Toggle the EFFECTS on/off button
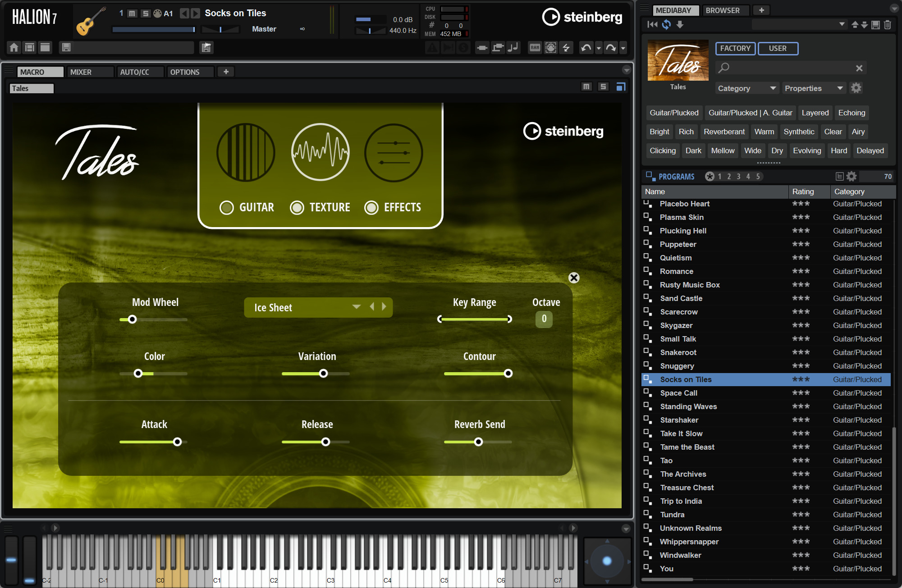The width and height of the screenshot is (902, 588). [x=371, y=208]
